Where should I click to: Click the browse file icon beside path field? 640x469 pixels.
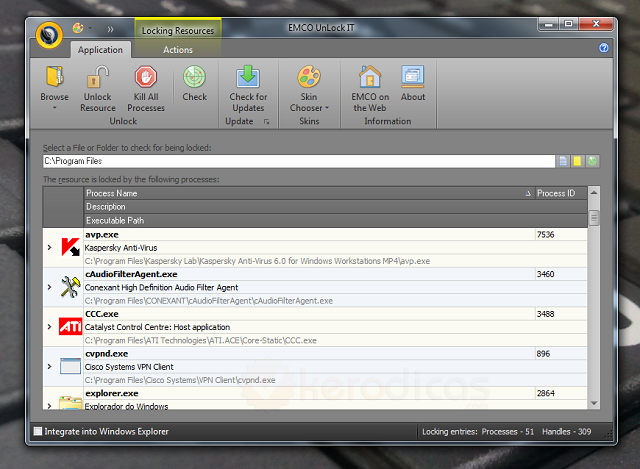563,161
